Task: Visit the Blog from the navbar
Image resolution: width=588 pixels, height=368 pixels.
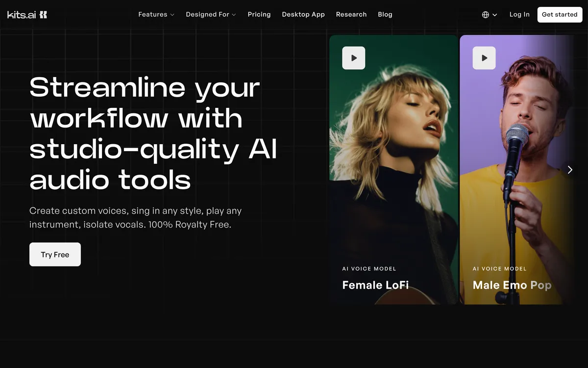Action: [x=385, y=15]
